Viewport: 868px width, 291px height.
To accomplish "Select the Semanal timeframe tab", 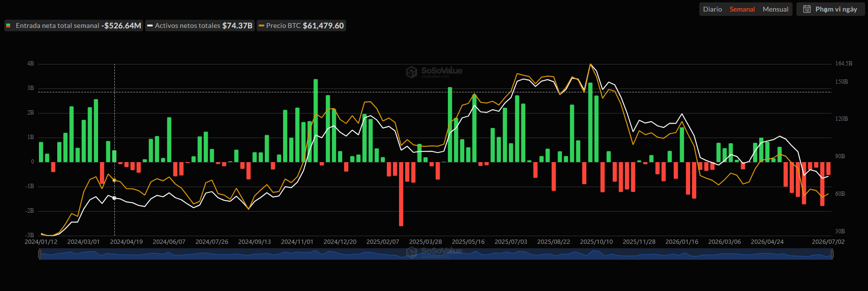I will point(742,9).
